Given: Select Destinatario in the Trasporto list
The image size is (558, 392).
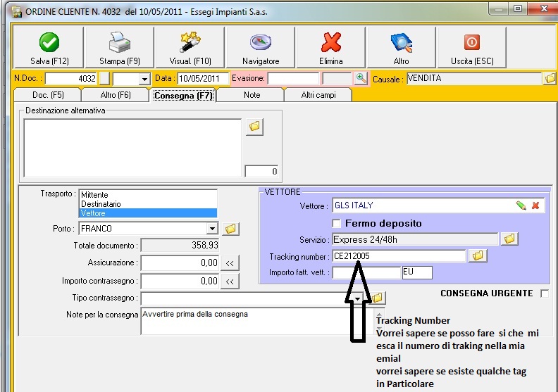Looking at the screenshot, I should pos(148,204).
